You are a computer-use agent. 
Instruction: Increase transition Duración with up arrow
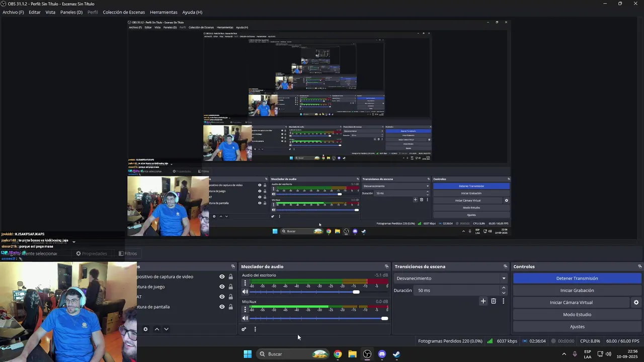click(504, 288)
